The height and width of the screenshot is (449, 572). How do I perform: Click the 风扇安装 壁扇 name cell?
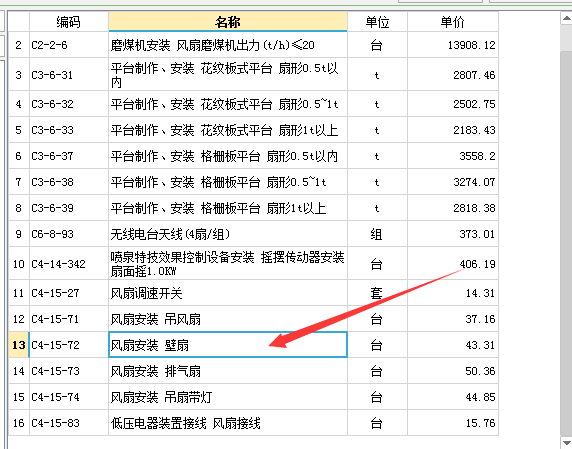click(228, 345)
